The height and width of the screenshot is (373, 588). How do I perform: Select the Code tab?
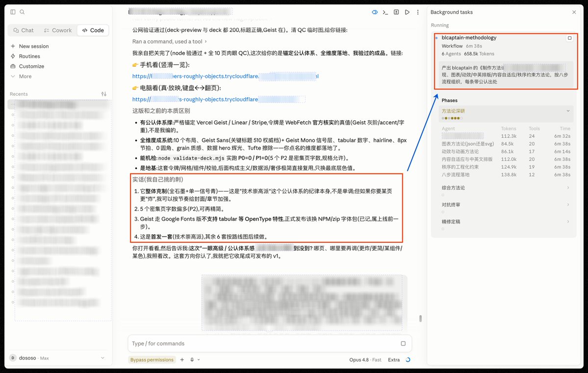pyautogui.click(x=93, y=30)
